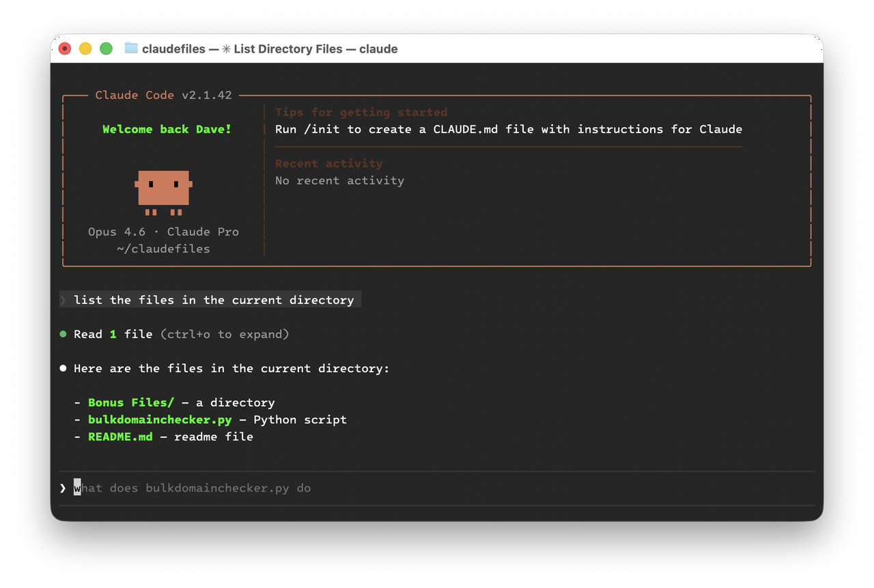
Task: Click the yellow minimize window button
Action: coord(85,48)
